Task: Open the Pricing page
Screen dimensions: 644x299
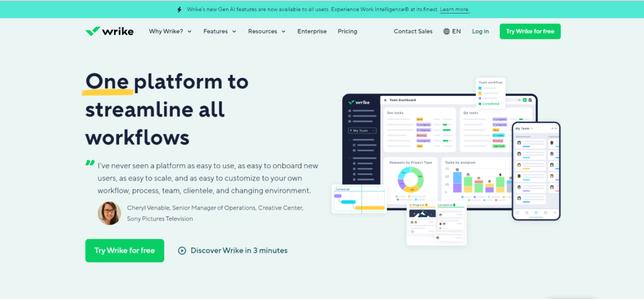Action: click(348, 31)
